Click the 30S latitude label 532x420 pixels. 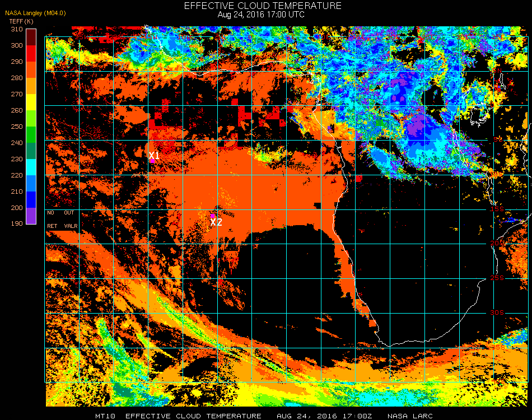click(x=497, y=313)
